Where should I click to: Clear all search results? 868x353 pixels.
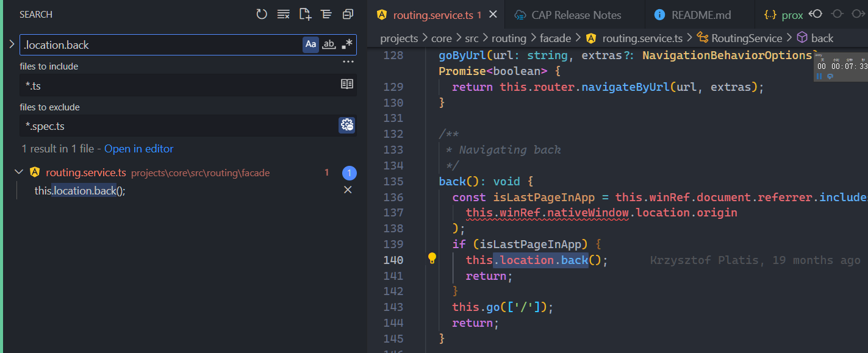click(x=283, y=14)
